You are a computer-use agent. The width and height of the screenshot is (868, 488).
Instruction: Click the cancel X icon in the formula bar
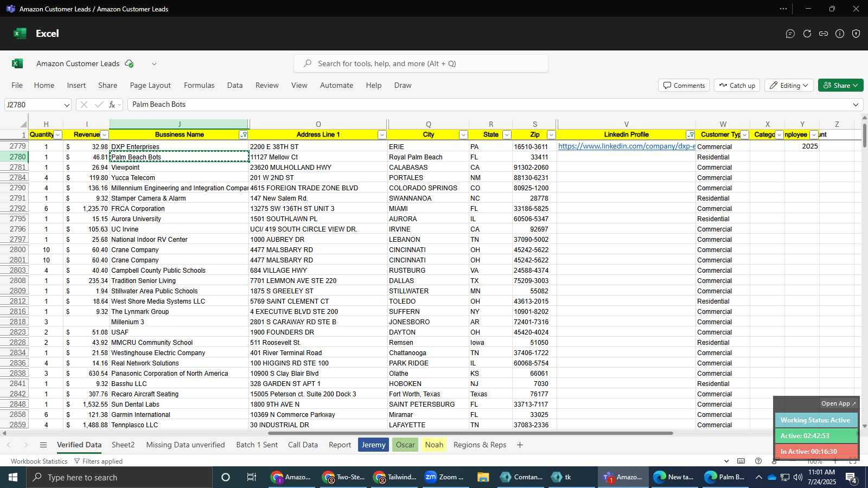(x=84, y=105)
